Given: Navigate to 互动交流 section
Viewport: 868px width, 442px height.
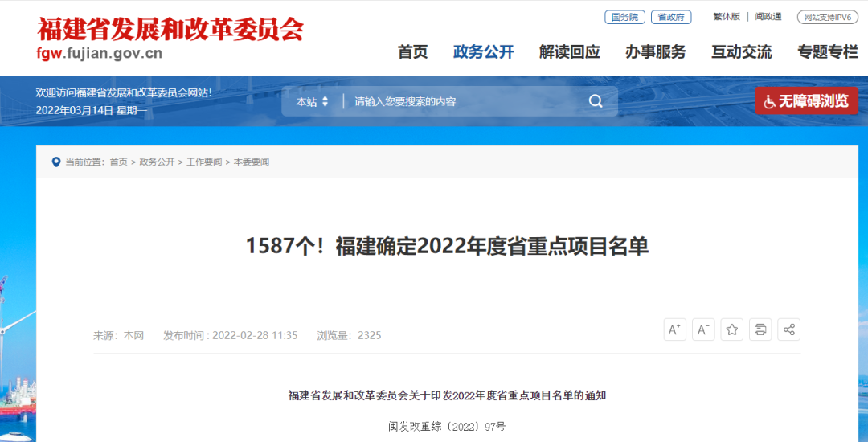Looking at the screenshot, I should coord(741,52).
